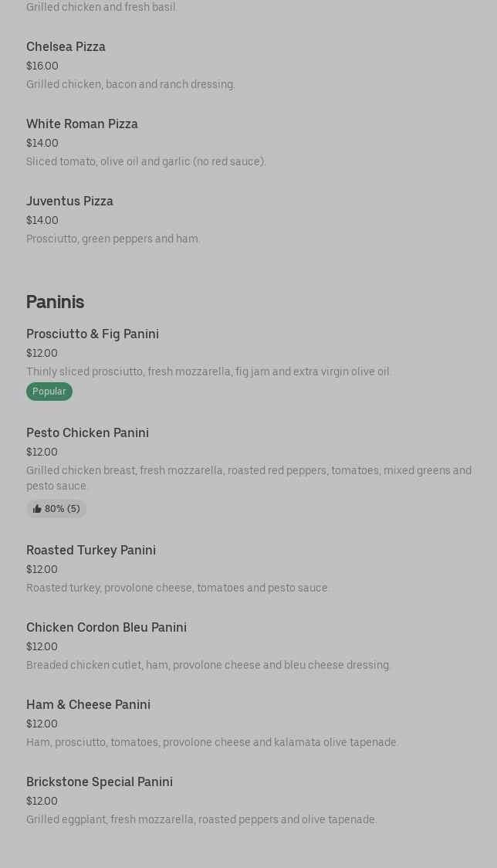
Task: Click the thumbs-up rating icon on Pesto Chicken Panini
Action: coord(37,509)
